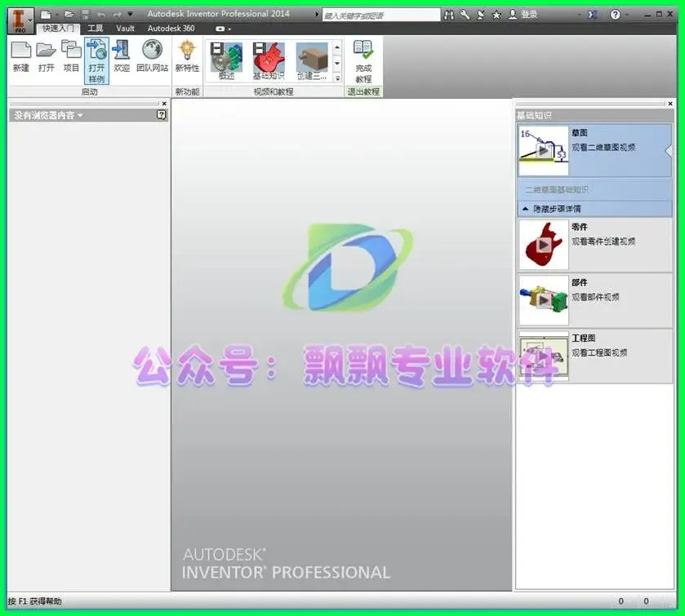This screenshot has height=616, width=685.
Task: Click the quick access New file icon
Action: coord(46,15)
